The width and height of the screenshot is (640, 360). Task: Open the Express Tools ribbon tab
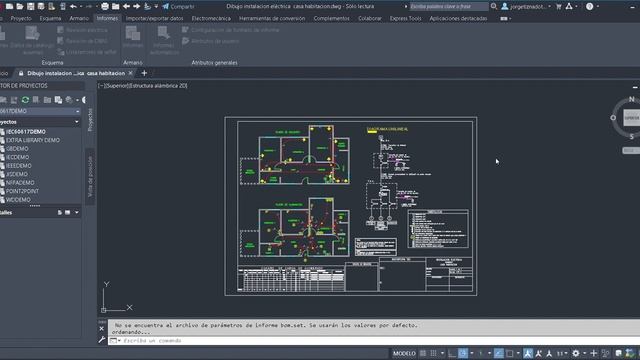(x=405, y=18)
